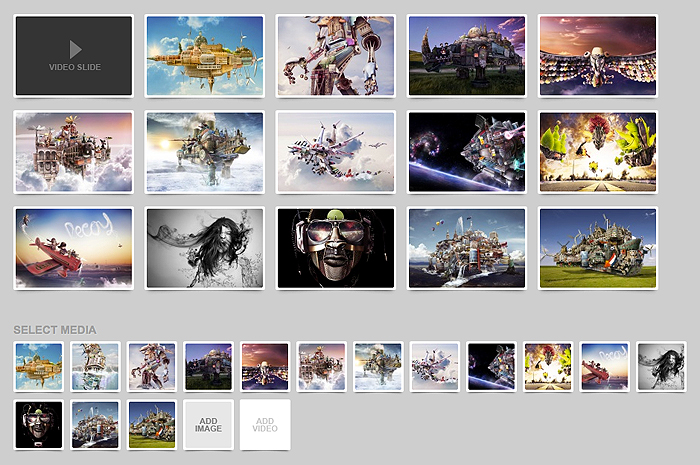The width and height of the screenshot is (700, 465).
Task: Select large slide of robot legs with tower
Action: 336,55
